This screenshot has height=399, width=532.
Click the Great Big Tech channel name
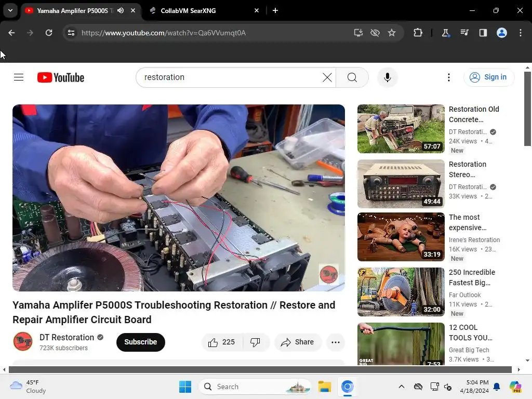469,350
